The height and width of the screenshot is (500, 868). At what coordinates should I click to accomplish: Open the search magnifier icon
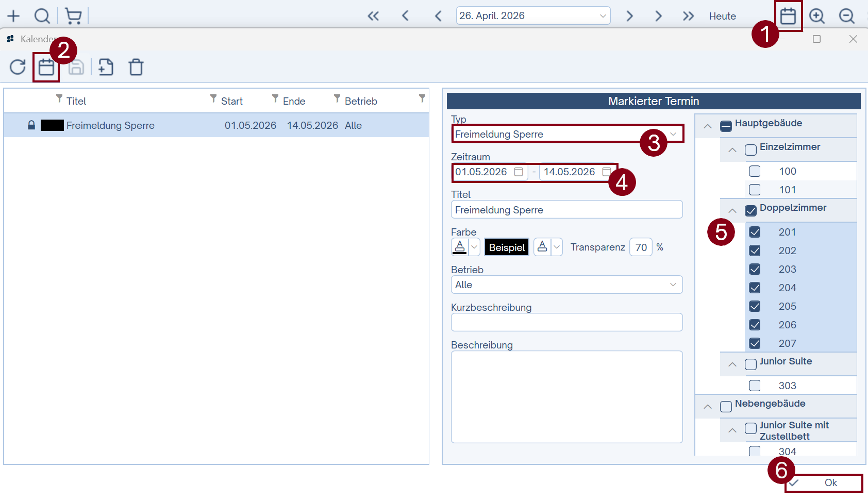pyautogui.click(x=42, y=16)
